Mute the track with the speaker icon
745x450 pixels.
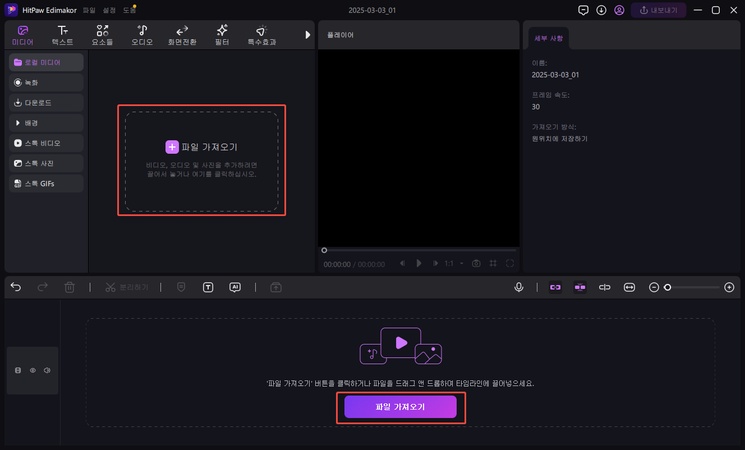(47, 370)
